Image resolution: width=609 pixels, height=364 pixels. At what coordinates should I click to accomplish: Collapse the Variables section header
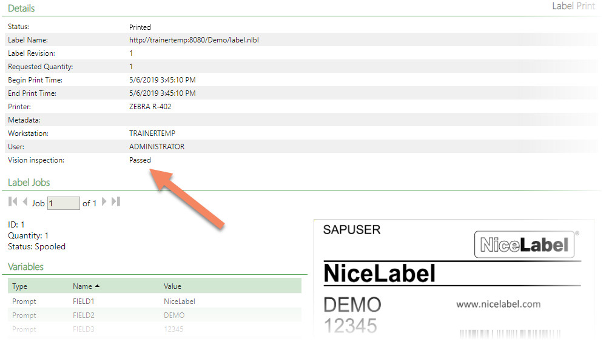25,267
